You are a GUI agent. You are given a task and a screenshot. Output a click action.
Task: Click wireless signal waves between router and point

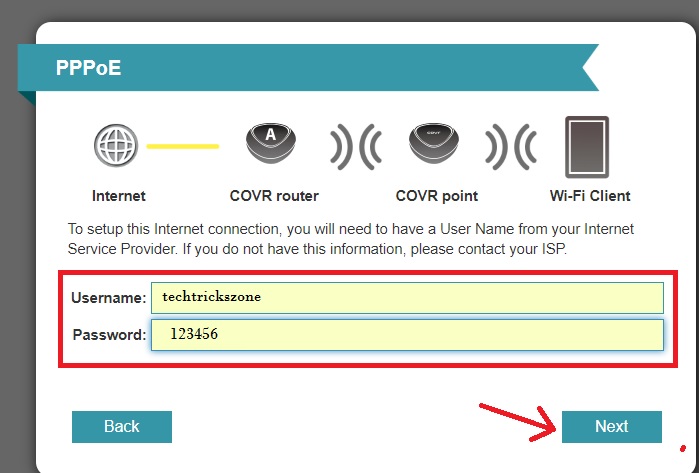click(x=355, y=147)
